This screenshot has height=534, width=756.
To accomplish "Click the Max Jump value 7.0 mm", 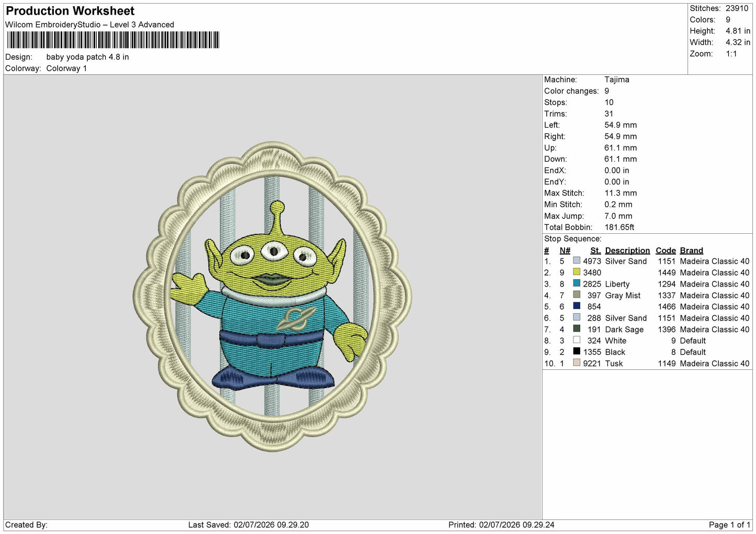I will pyautogui.click(x=618, y=216).
